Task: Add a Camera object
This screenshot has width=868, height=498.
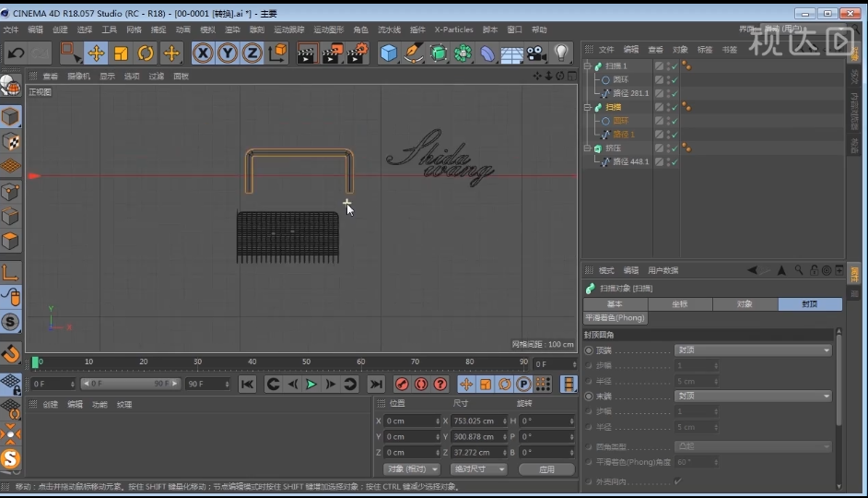Action: pos(536,53)
